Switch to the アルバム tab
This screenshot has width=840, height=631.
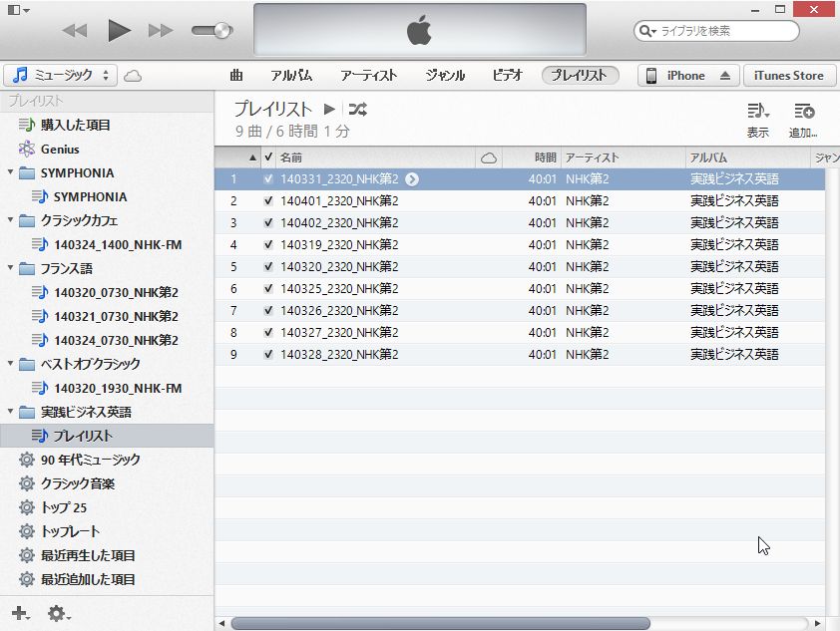point(291,76)
